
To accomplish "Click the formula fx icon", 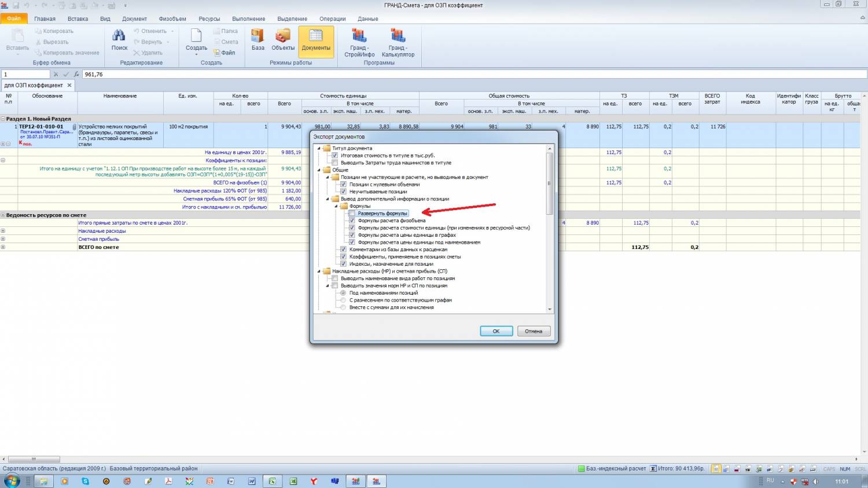I will click(x=76, y=74).
